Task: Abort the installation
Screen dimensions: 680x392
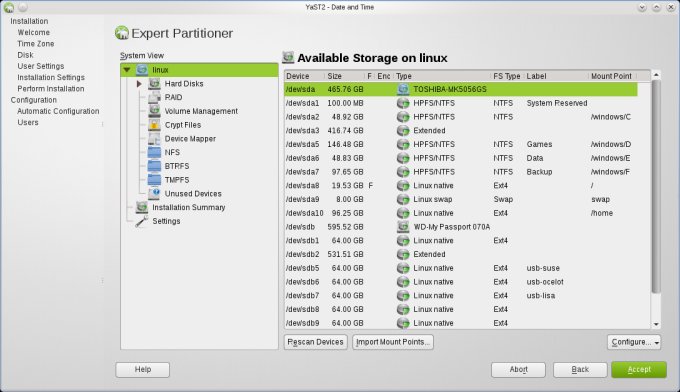Action: pyautogui.click(x=518, y=369)
